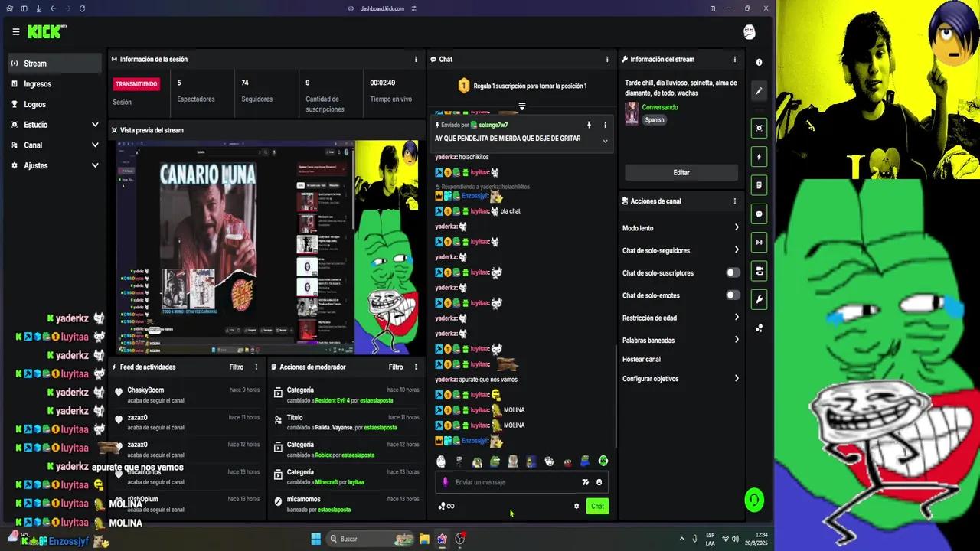Open the Kick hamburger menu
The image size is (980, 551).
click(x=15, y=32)
